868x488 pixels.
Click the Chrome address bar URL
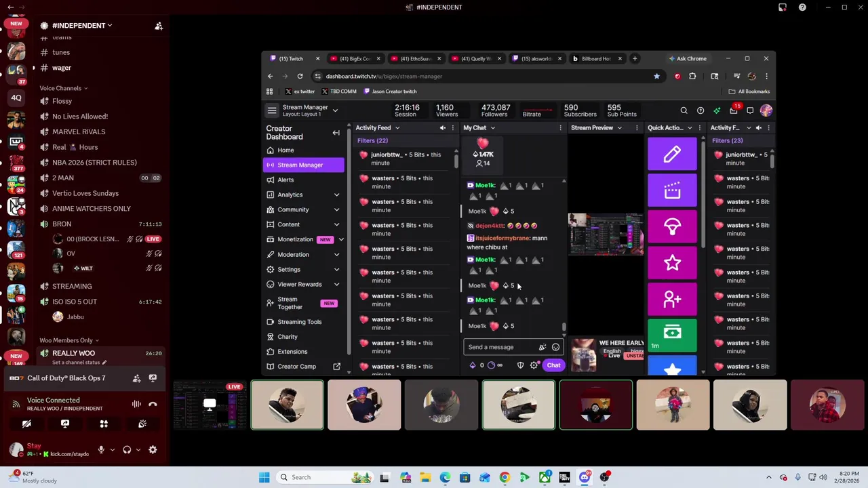pos(384,76)
